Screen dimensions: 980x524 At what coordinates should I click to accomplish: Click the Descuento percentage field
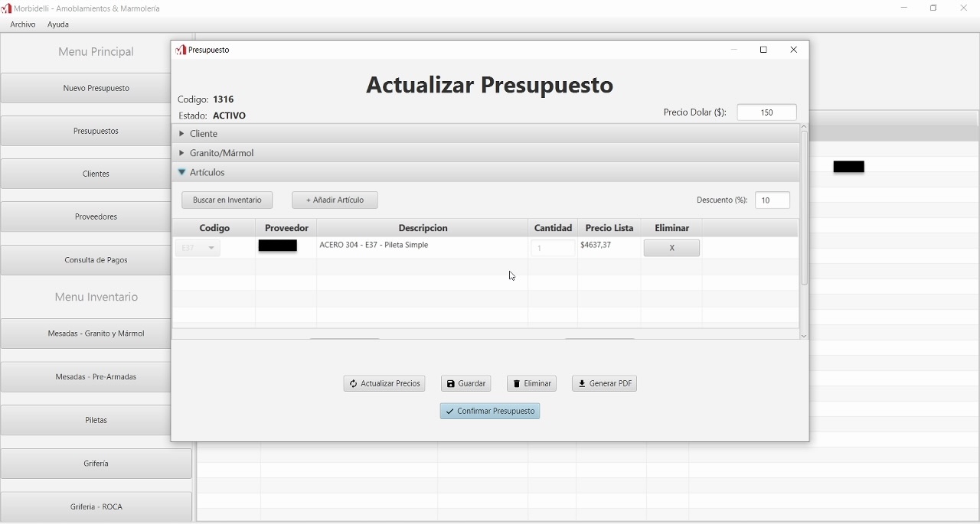point(773,200)
